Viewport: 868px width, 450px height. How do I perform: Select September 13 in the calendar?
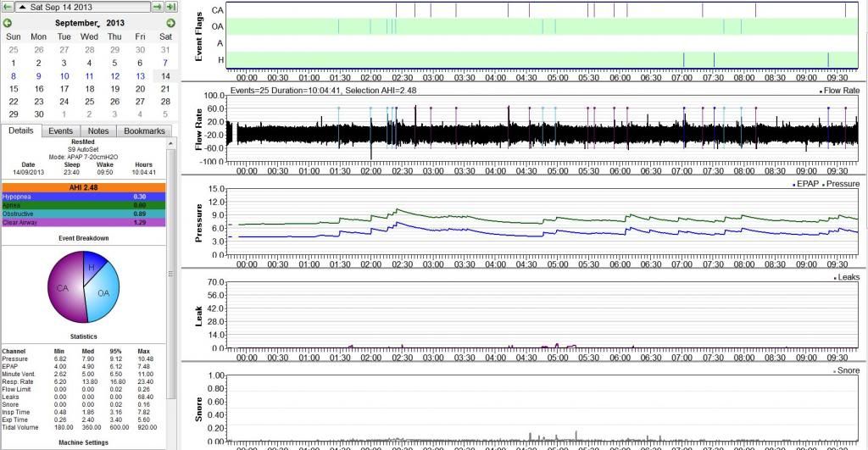click(x=140, y=75)
